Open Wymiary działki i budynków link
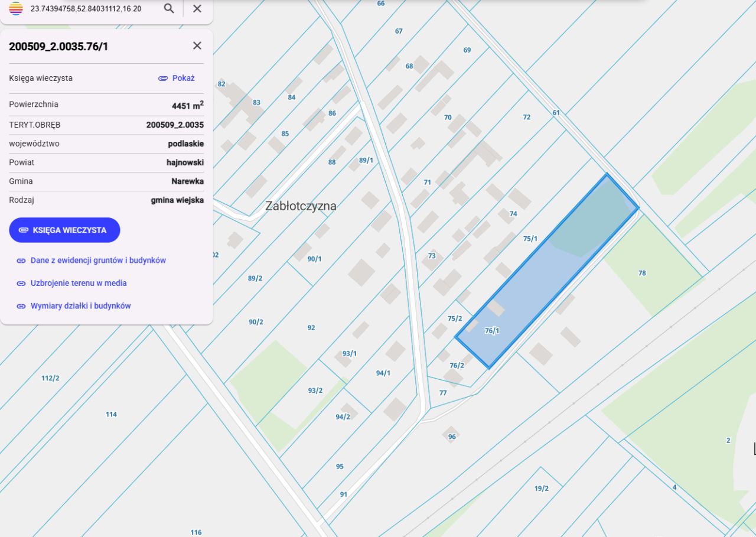The width and height of the screenshot is (756, 537). (x=80, y=306)
